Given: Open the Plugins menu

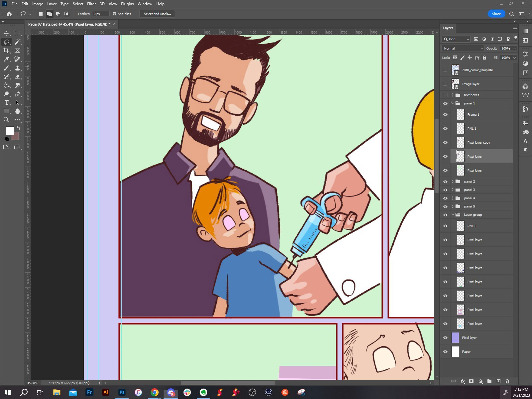Looking at the screenshot, I should [127, 4].
